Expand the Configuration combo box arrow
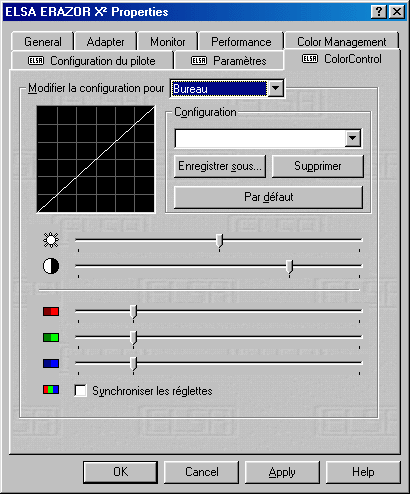410x494 pixels. coord(353,138)
